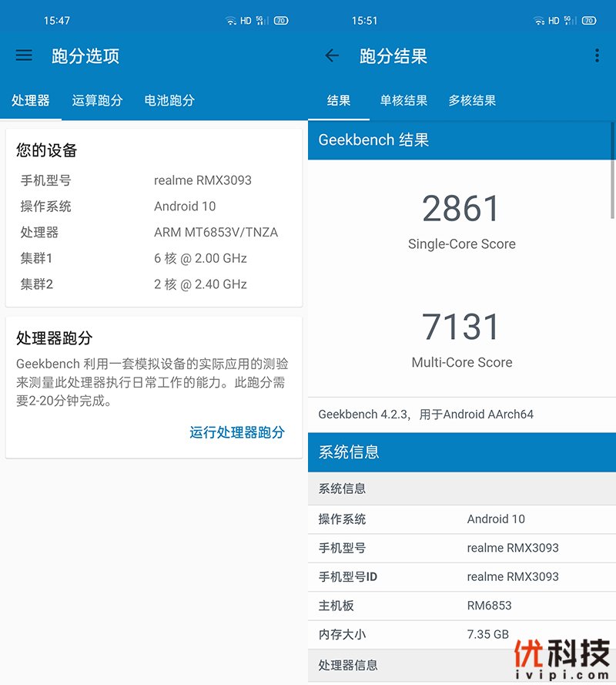This screenshot has height=685, width=616.
Task: Select the 主机板 RM6853 row
Action: point(461,606)
